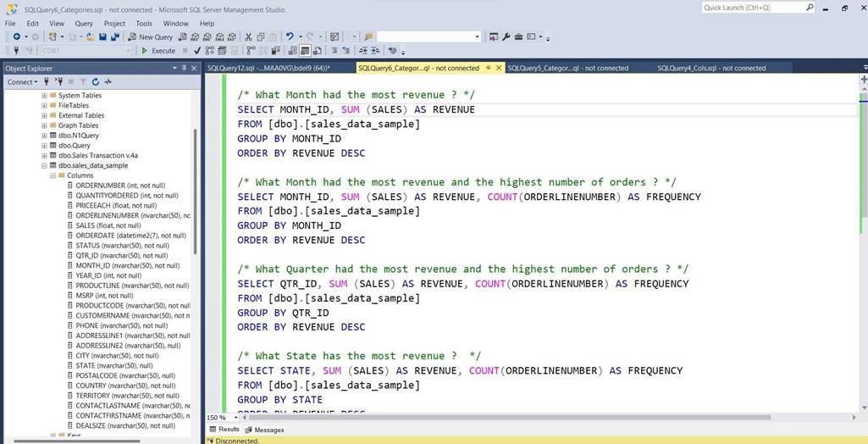
Task: Click the Cut scissors icon
Action: coord(248,37)
